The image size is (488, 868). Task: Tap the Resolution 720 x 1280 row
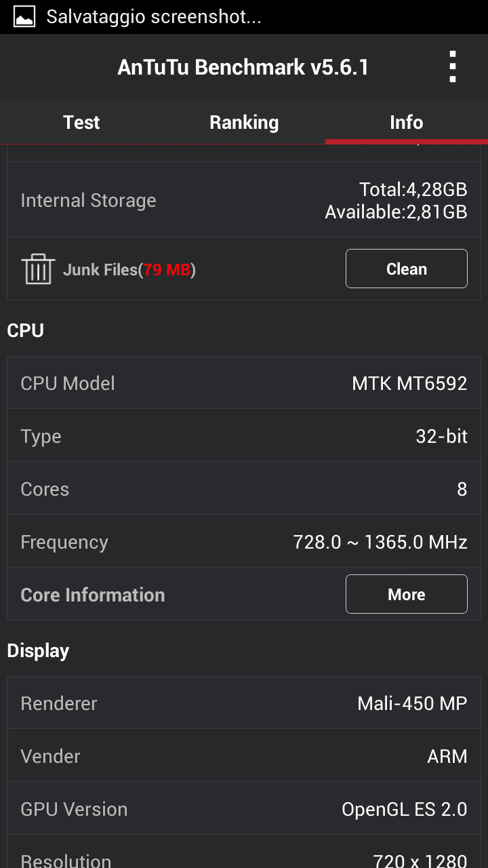coord(244,858)
